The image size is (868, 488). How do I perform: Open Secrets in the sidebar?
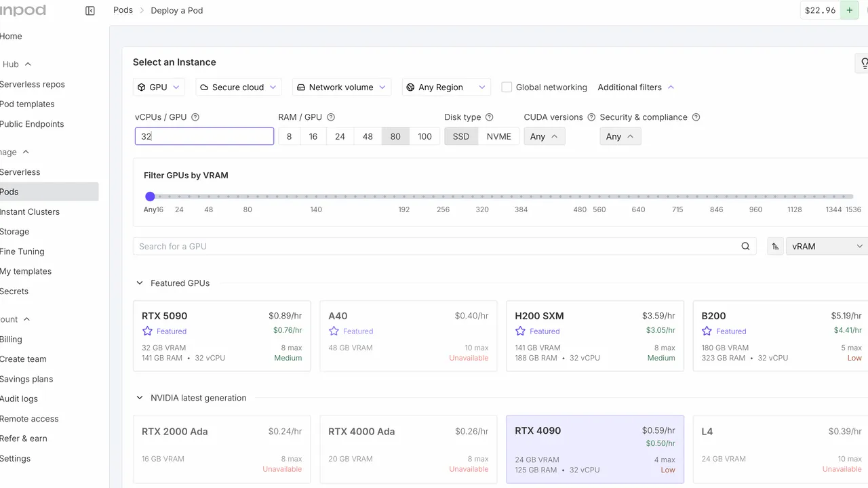[x=14, y=291]
